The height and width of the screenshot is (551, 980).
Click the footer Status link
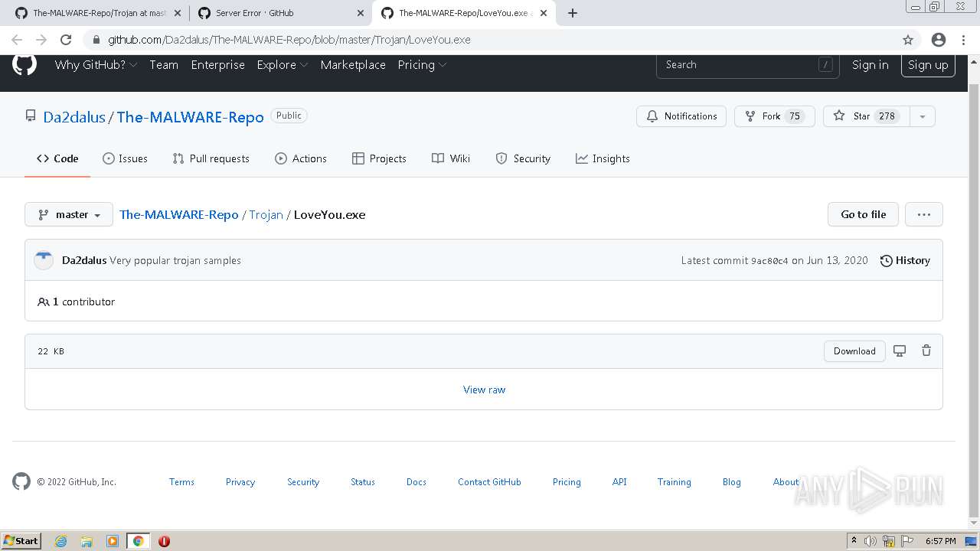[363, 482]
